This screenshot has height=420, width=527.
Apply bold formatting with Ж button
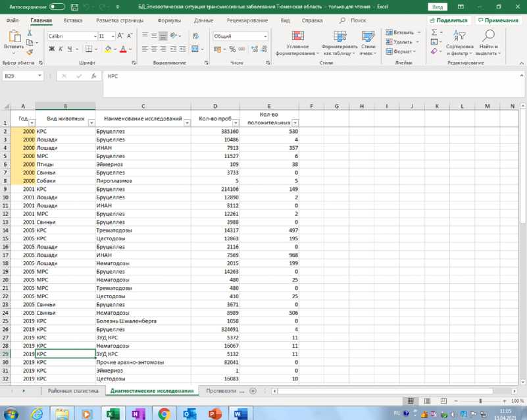click(x=52, y=49)
